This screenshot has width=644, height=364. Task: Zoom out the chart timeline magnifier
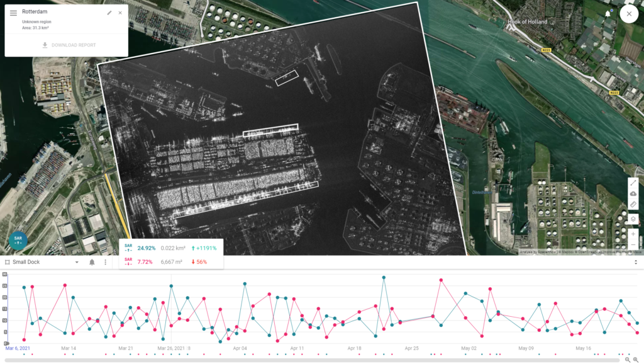[627, 360]
